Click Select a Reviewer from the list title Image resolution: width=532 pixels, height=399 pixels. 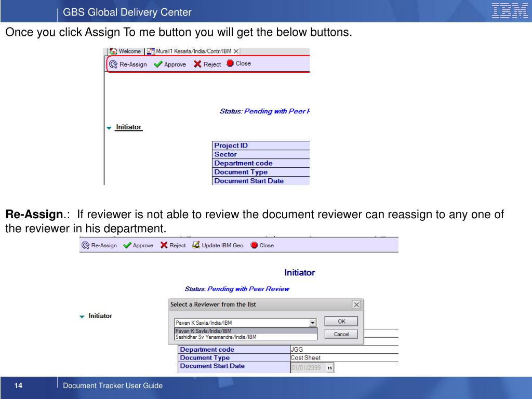point(213,304)
